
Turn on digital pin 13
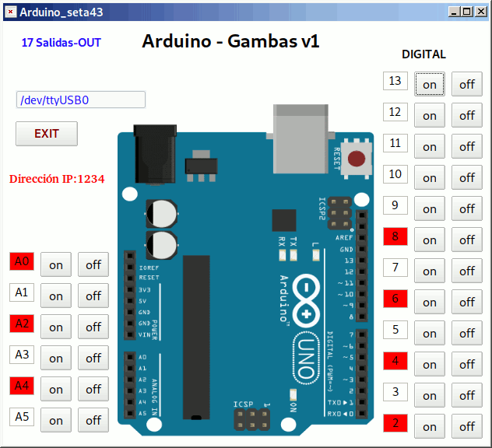[429, 84]
